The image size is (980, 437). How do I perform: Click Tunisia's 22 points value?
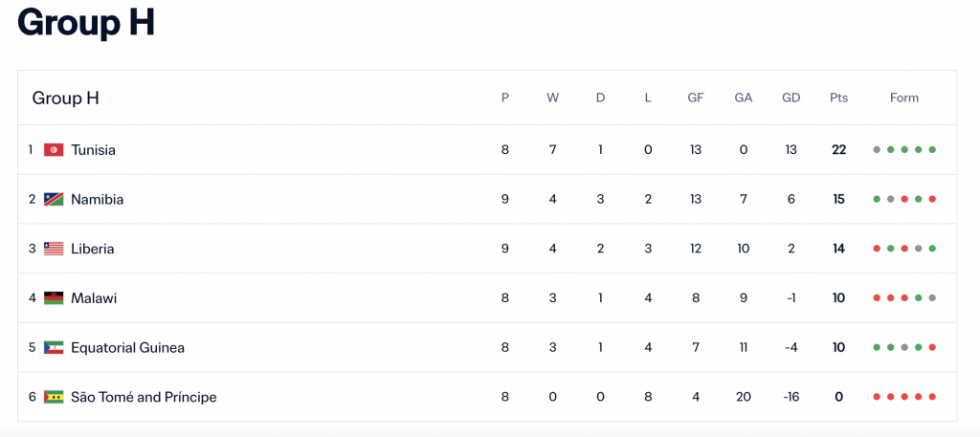(838, 150)
